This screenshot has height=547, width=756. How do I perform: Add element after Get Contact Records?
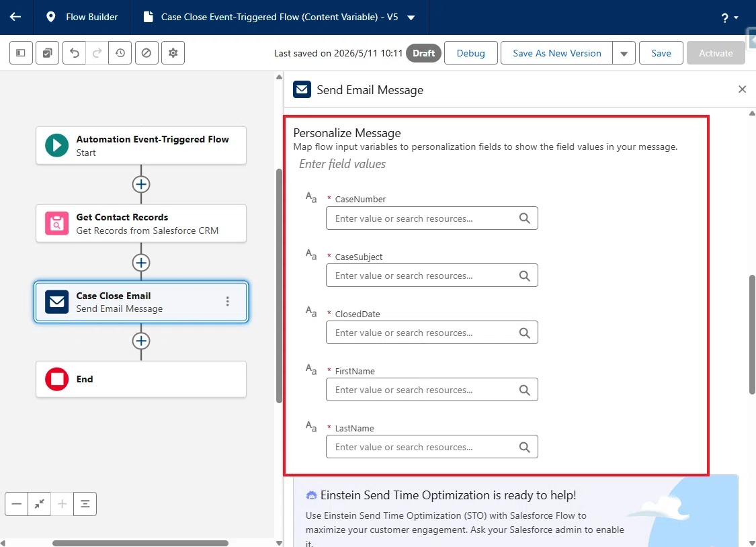pos(141,263)
